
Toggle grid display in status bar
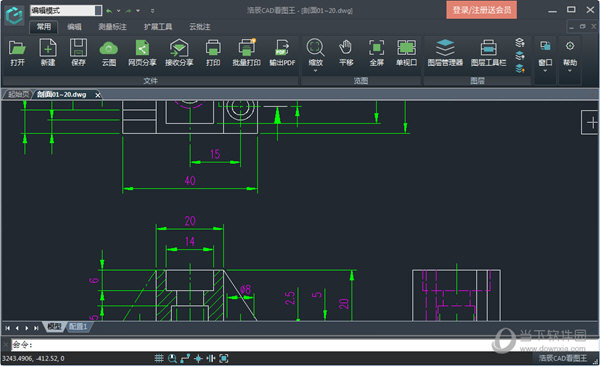(159, 358)
